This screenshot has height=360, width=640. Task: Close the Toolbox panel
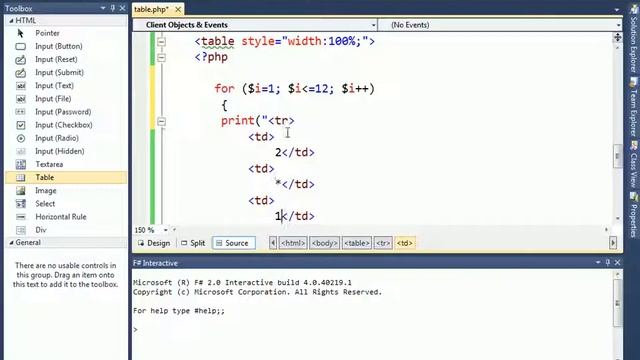[x=122, y=8]
